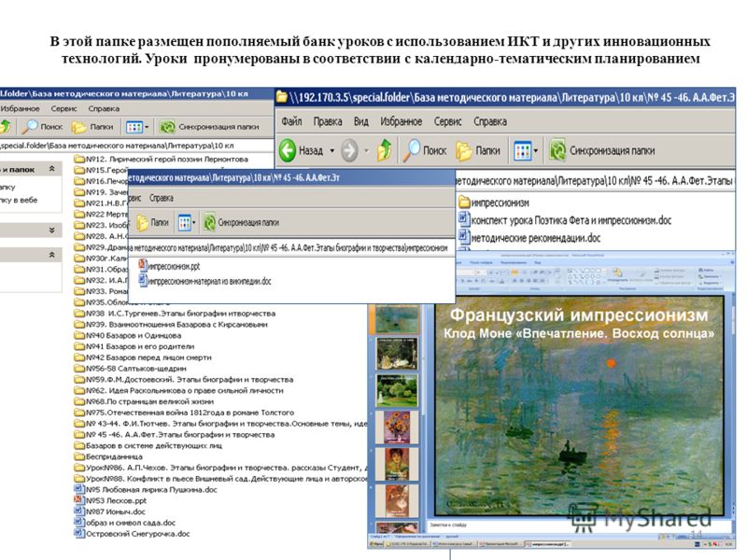Open folder №38 И.С.Тургенев Этапы биографии
The image size is (747, 560).
[x=175, y=314]
